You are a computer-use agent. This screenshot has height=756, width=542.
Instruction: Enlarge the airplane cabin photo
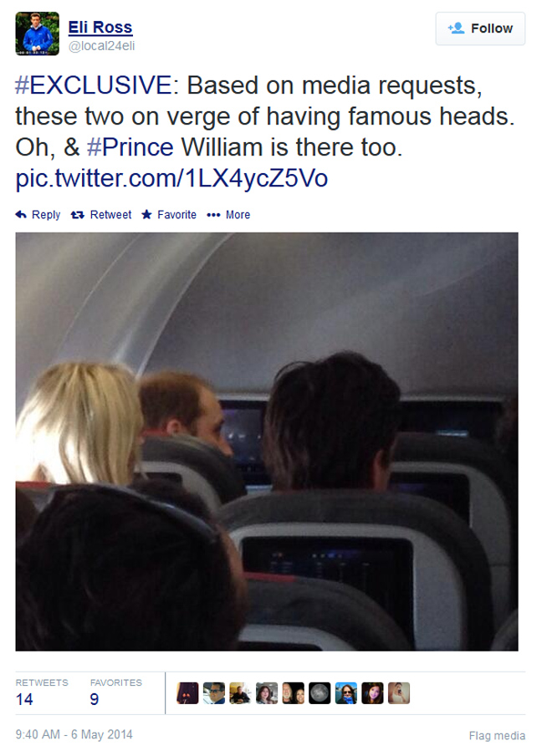pyautogui.click(x=267, y=442)
